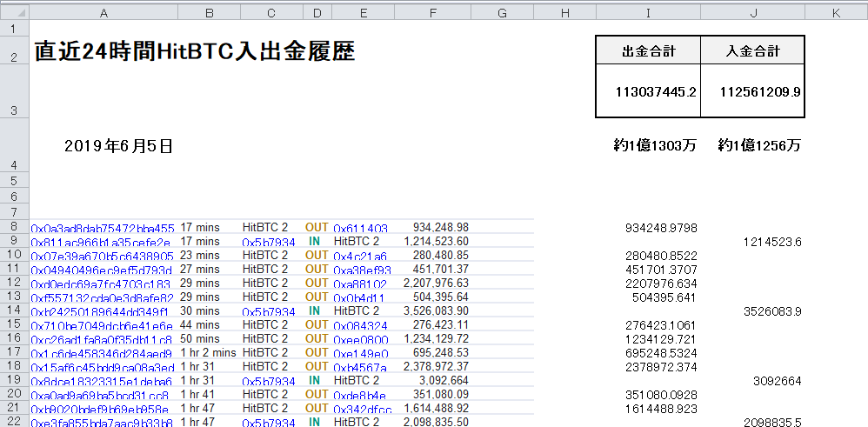Select column F header

click(432, 13)
